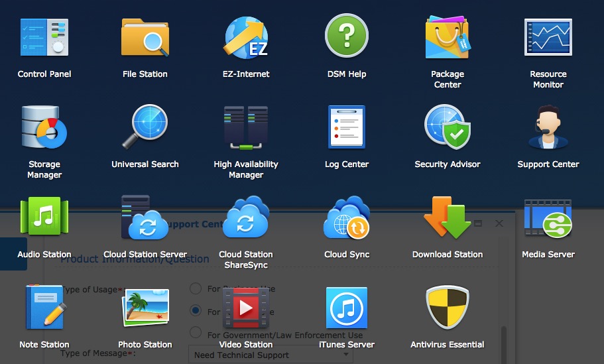Select the checked middle usage radio button

[196, 310]
